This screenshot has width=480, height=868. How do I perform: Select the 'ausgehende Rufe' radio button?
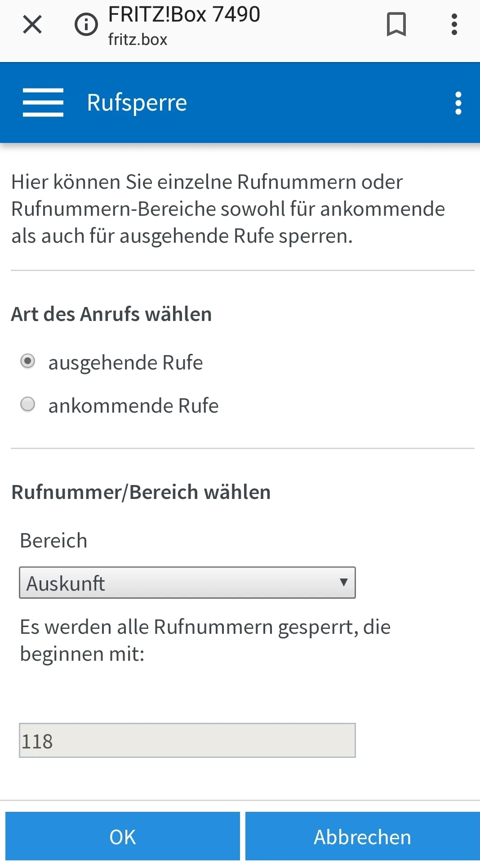28,361
